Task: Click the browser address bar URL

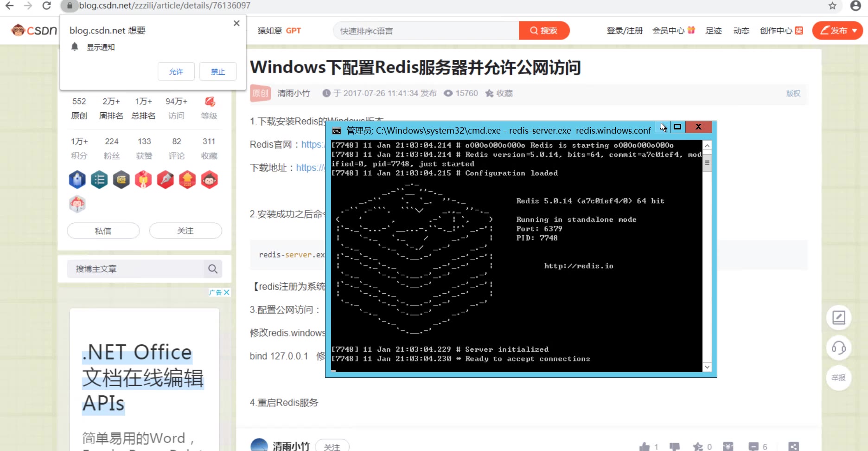Action: 165,6
